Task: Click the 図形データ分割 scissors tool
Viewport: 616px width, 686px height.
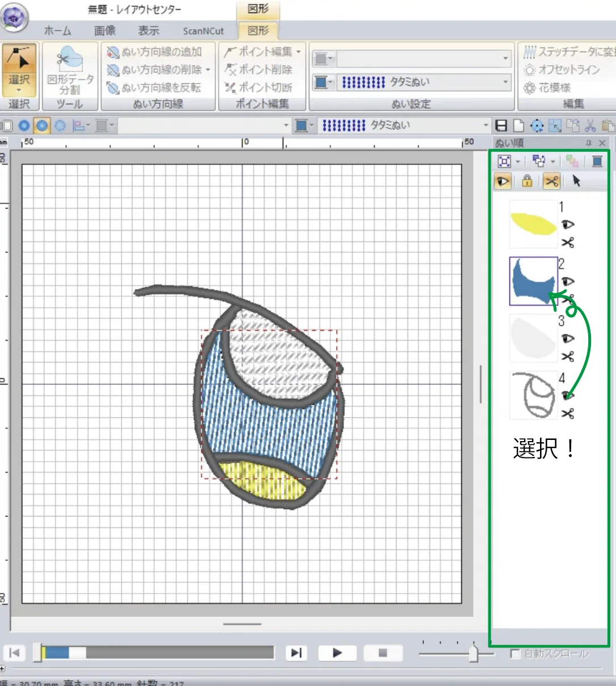Action: click(70, 70)
